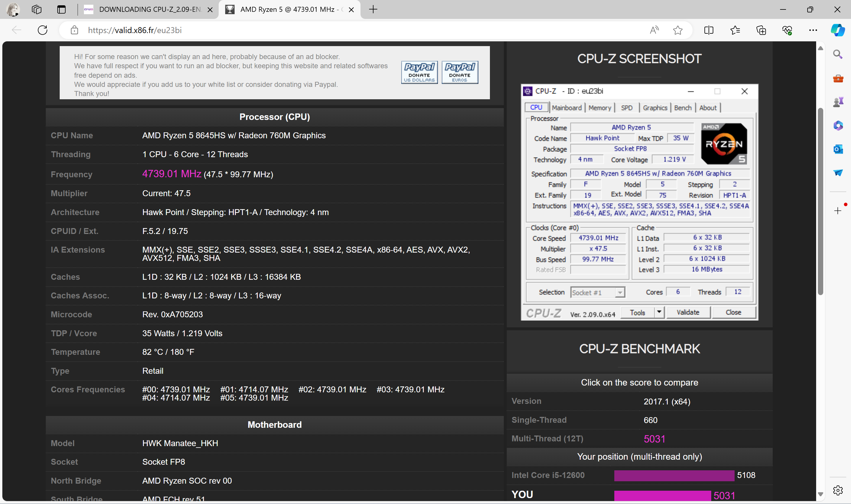
Task: Click PayPal Donate Euros button
Action: [x=460, y=72]
